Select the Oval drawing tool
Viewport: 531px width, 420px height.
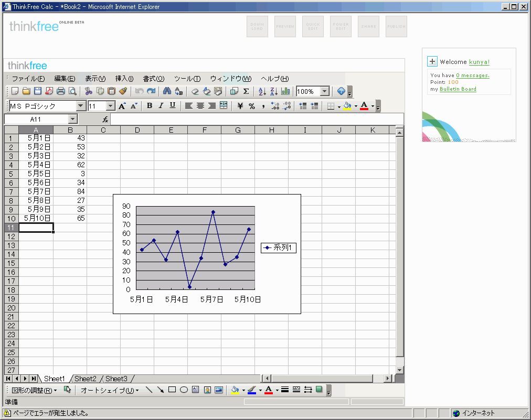point(184,390)
